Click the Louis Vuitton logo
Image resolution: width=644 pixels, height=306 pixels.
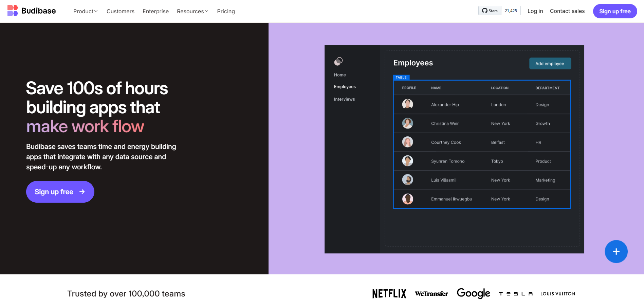(x=558, y=294)
